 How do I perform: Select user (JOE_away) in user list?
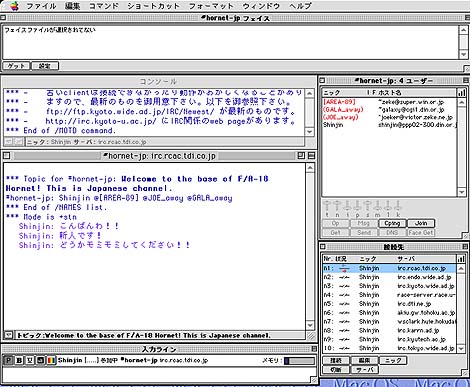389,117
